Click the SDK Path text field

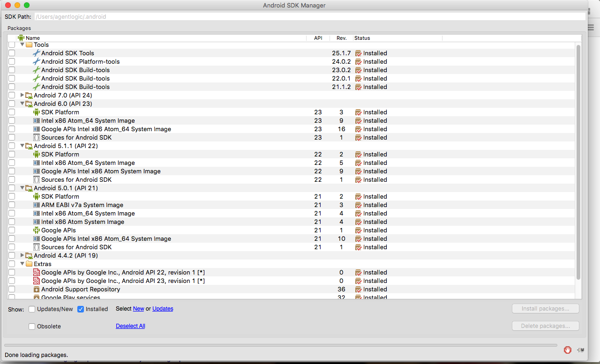(x=309, y=16)
